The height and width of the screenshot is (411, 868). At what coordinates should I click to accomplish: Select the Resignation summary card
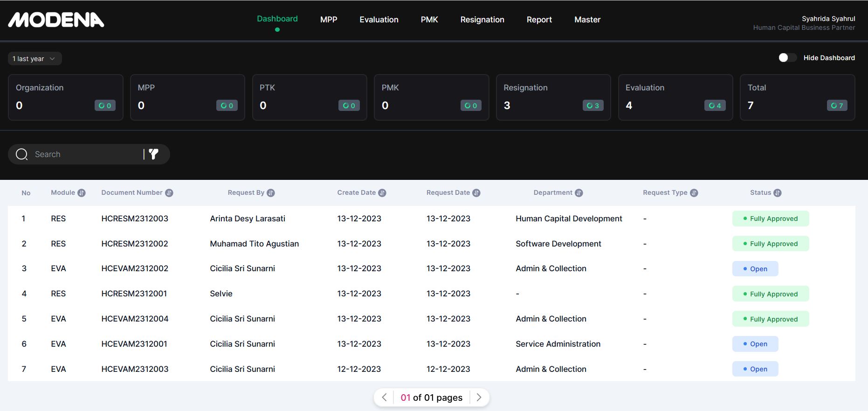click(553, 97)
